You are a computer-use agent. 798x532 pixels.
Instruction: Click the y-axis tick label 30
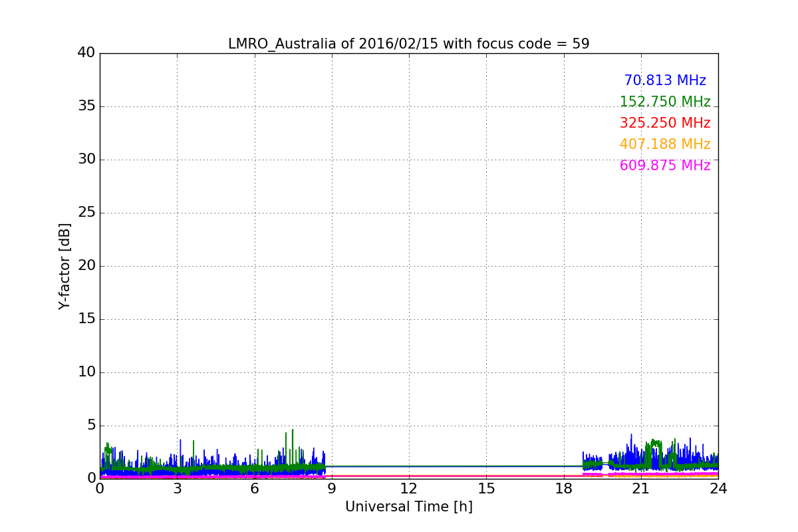[86, 160]
